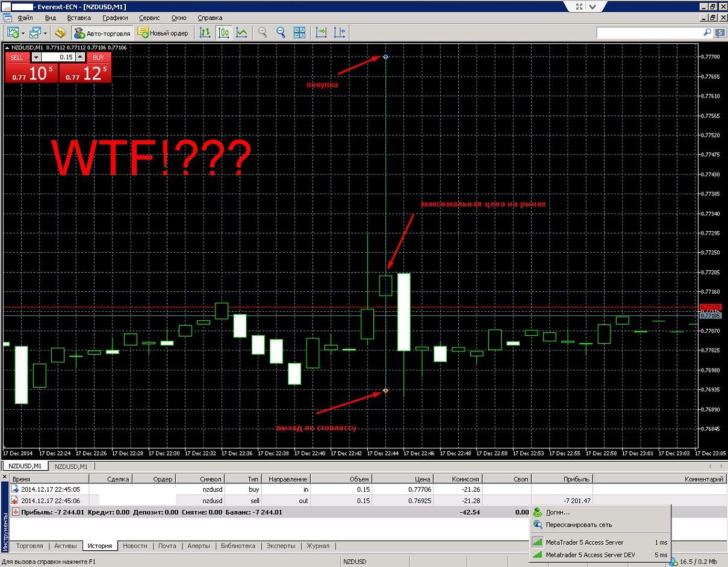This screenshot has width=728, height=567.
Task: Select deal 2014.12.17 22:45:06 row text
Action: tap(51, 501)
